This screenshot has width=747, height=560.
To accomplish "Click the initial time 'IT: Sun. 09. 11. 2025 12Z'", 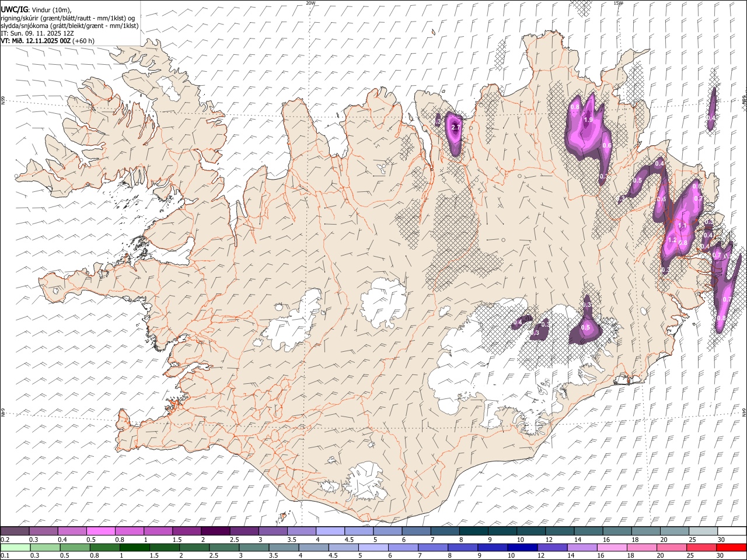I will 37,33.
